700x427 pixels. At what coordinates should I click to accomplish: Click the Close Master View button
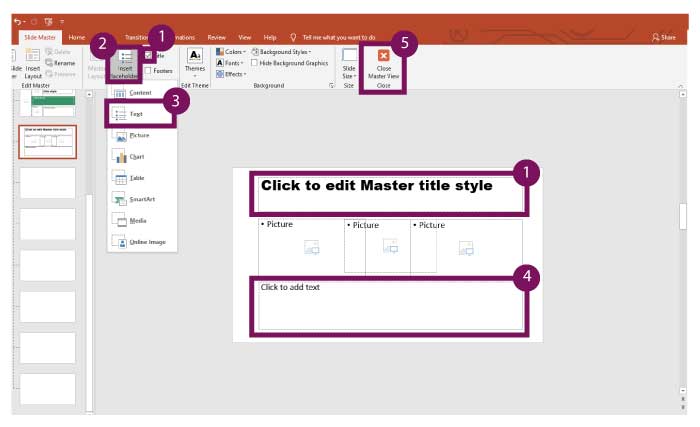click(383, 63)
